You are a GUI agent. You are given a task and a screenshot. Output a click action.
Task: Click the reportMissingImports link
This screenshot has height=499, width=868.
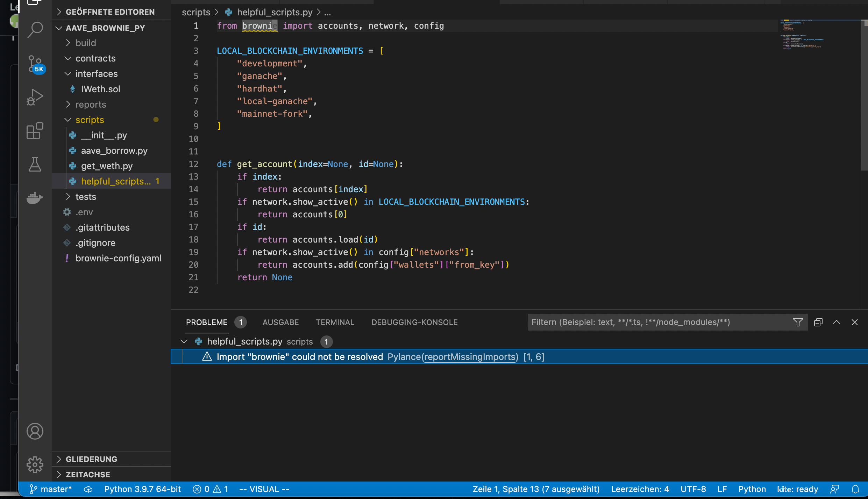tap(470, 357)
